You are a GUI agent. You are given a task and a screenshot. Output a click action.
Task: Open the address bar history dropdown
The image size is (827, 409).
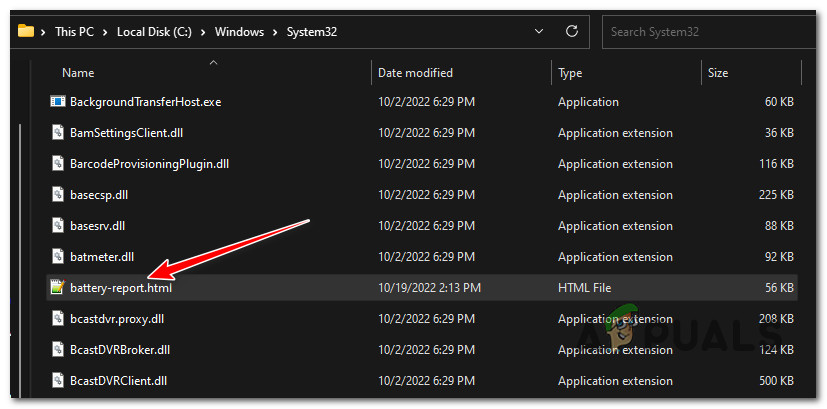pos(539,32)
